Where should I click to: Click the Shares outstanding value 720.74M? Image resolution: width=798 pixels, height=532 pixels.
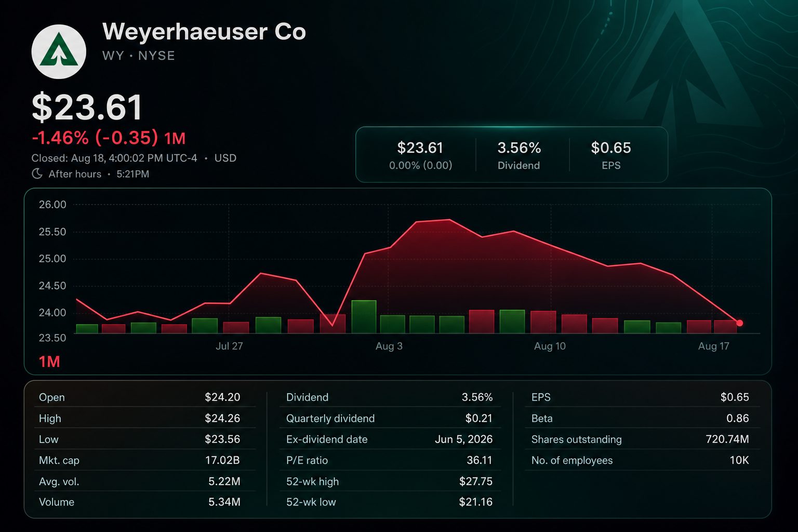(x=727, y=440)
